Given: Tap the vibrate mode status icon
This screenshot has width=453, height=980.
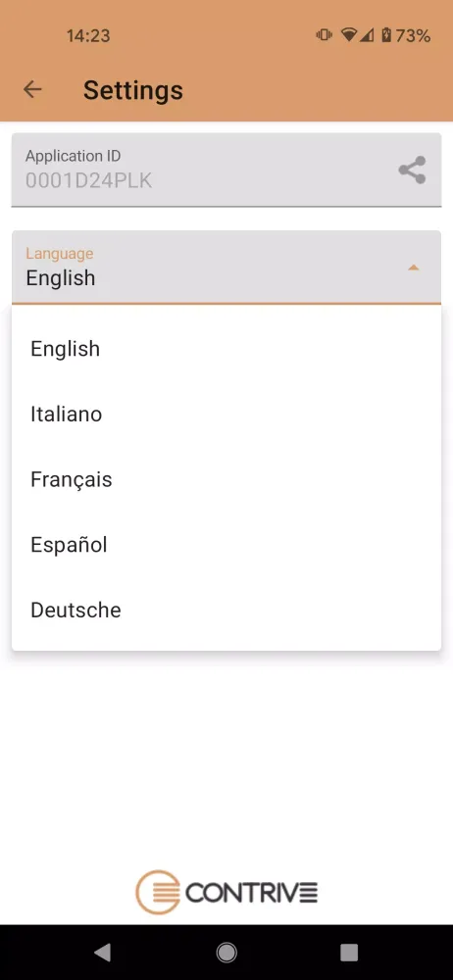Looking at the screenshot, I should 325,35.
